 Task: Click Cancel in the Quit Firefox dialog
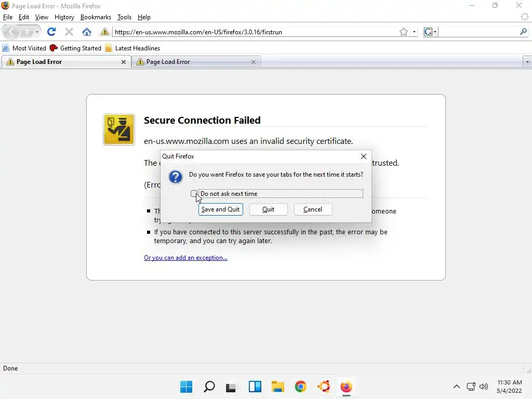pyautogui.click(x=313, y=209)
